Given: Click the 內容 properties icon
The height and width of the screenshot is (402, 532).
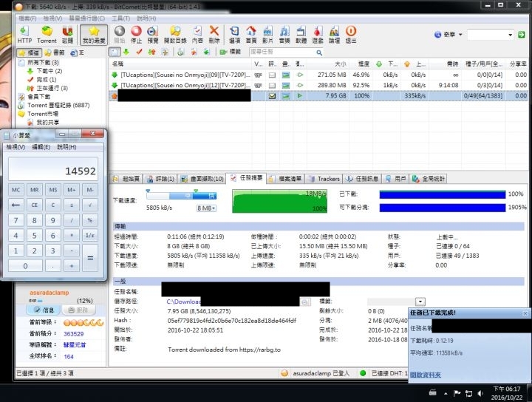Looking at the screenshot, I should (197, 34).
